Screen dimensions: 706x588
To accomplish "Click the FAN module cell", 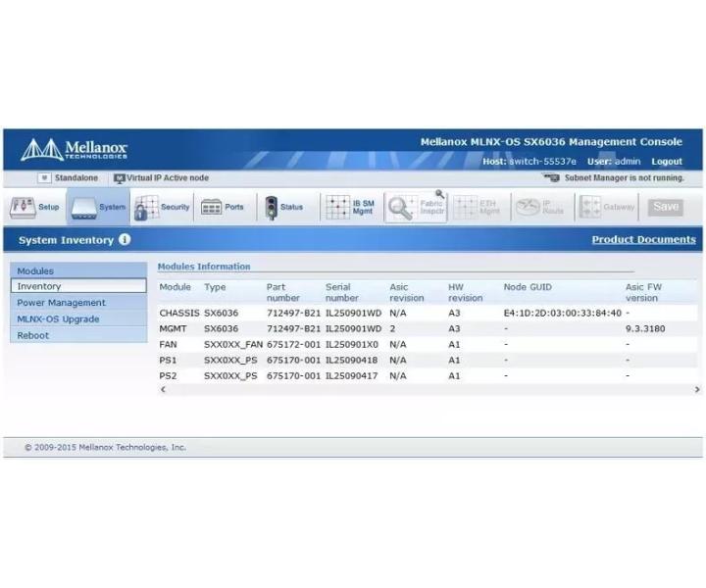I will click(x=168, y=344).
